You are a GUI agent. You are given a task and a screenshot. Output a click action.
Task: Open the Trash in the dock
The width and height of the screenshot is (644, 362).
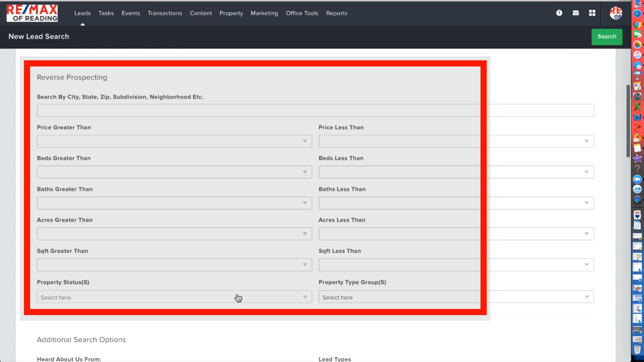click(637, 350)
